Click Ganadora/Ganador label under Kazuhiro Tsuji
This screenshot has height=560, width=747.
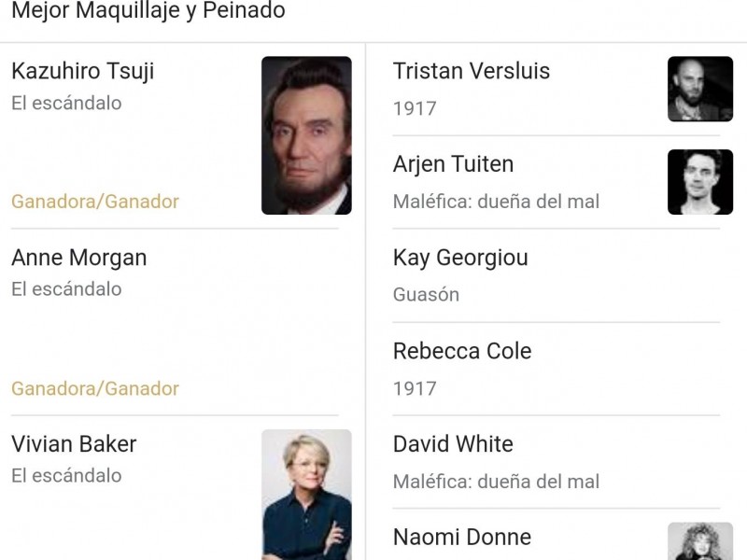pyautogui.click(x=95, y=202)
